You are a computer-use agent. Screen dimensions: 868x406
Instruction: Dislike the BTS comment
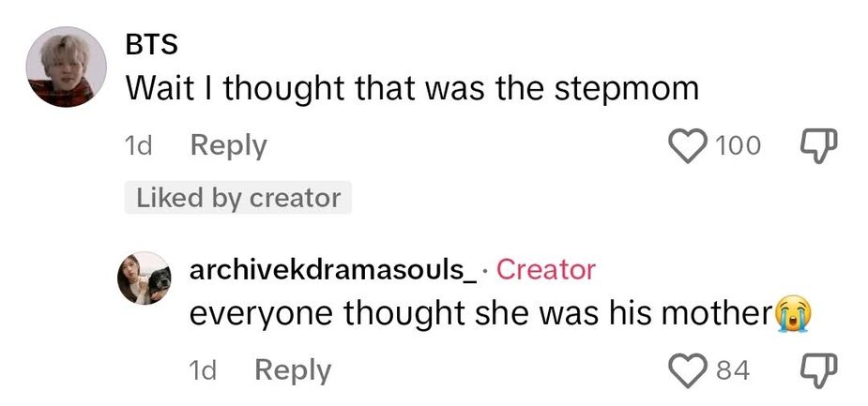pyautogui.click(x=815, y=145)
